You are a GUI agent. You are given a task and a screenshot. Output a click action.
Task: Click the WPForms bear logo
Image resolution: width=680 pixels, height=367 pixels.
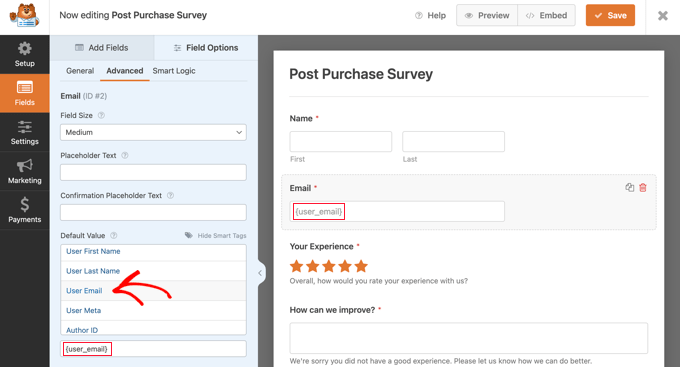(x=24, y=16)
